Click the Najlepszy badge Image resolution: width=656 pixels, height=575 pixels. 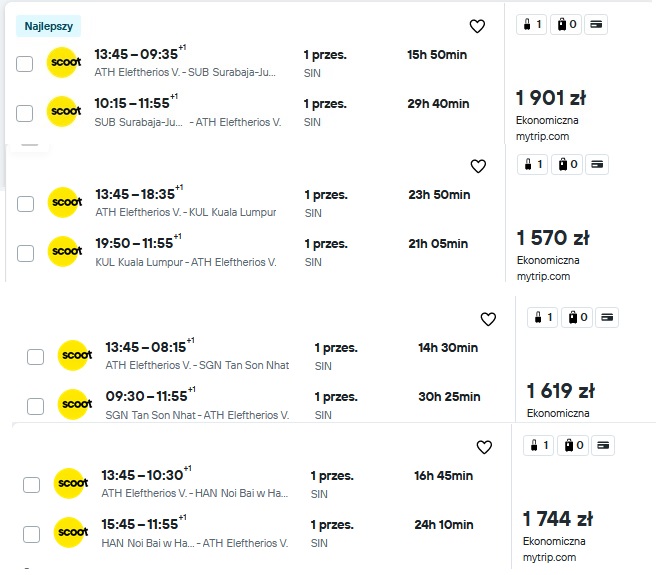pyautogui.click(x=49, y=26)
